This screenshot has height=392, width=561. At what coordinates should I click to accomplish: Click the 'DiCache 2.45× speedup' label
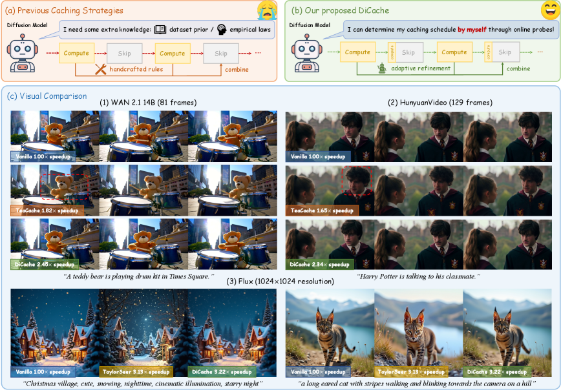pos(45,264)
